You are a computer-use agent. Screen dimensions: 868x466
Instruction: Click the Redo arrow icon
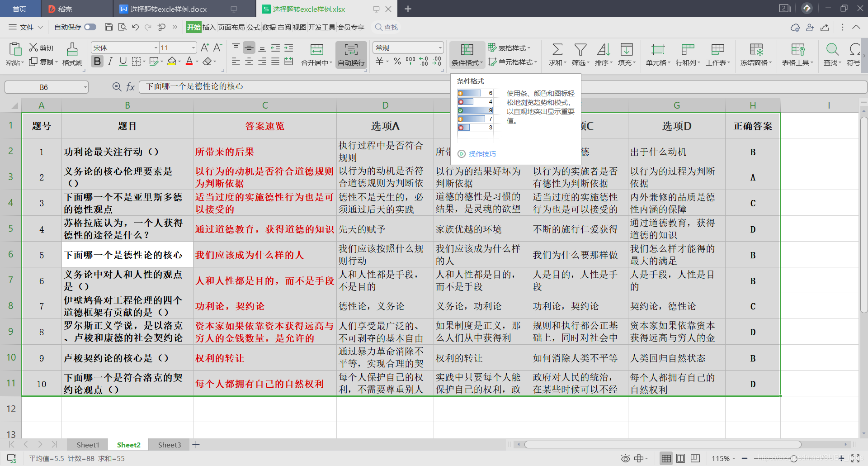click(148, 27)
